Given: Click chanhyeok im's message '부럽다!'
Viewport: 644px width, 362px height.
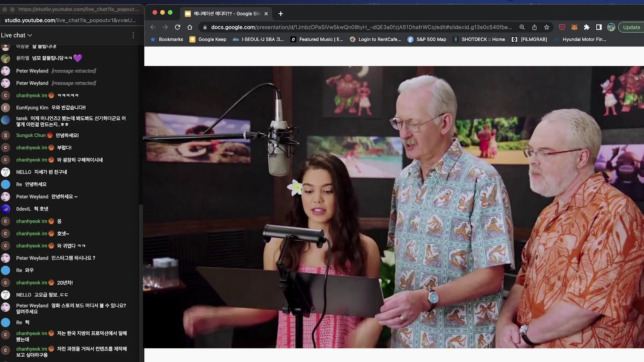Looking at the screenshot, I should 64,148.
